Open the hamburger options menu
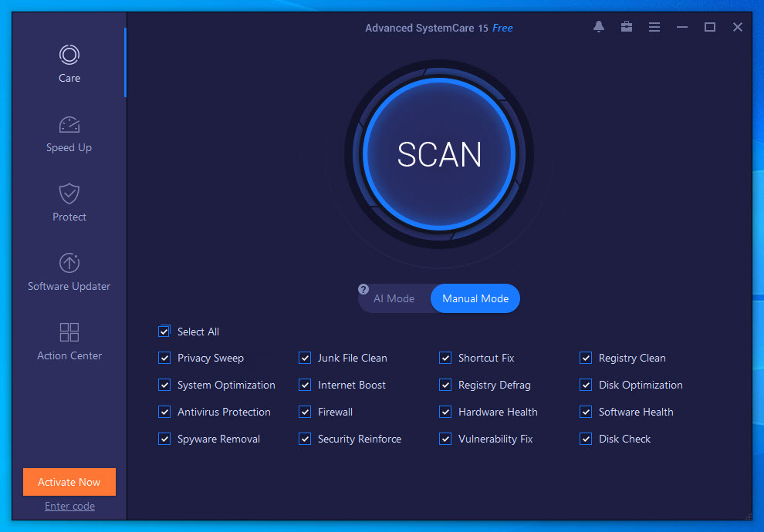 [654, 27]
